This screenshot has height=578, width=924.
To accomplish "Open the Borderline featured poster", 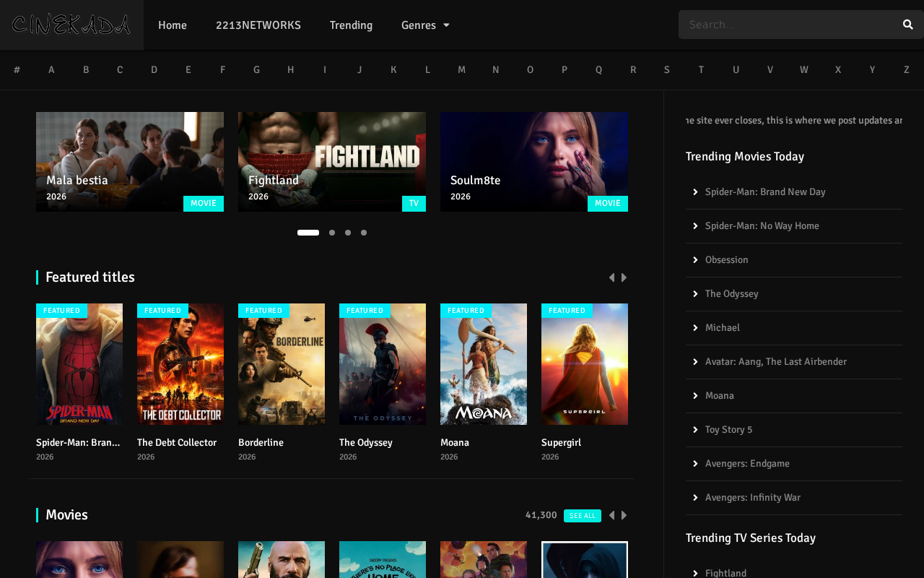I will tap(282, 364).
